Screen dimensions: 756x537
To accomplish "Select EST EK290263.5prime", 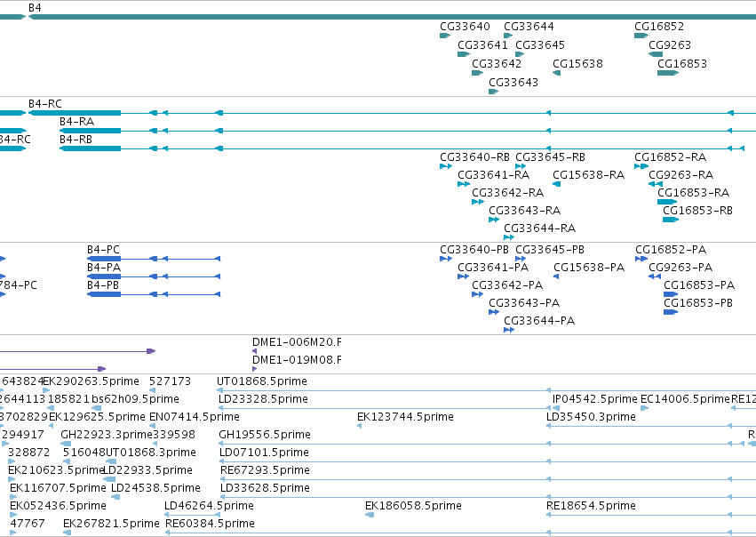I will coord(92,381).
